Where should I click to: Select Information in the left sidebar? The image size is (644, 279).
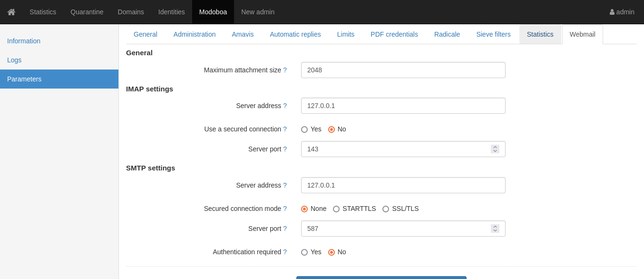[24, 41]
